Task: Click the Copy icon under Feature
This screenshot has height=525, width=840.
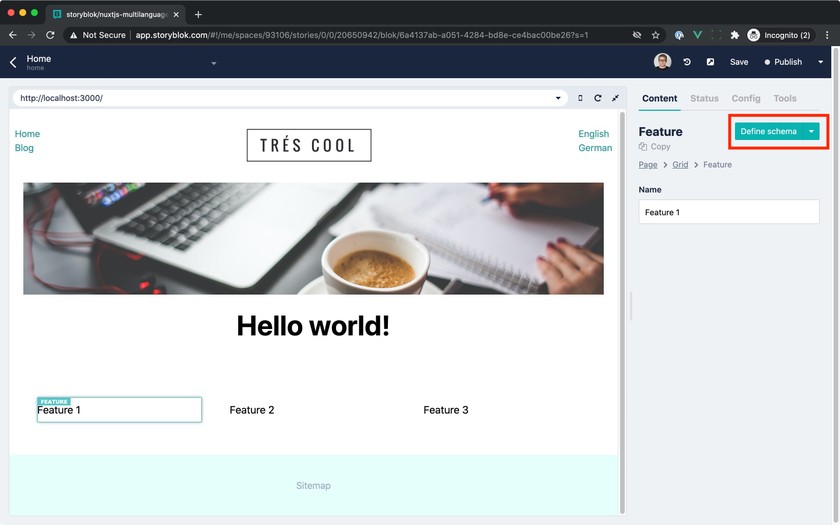Action: 643,147
